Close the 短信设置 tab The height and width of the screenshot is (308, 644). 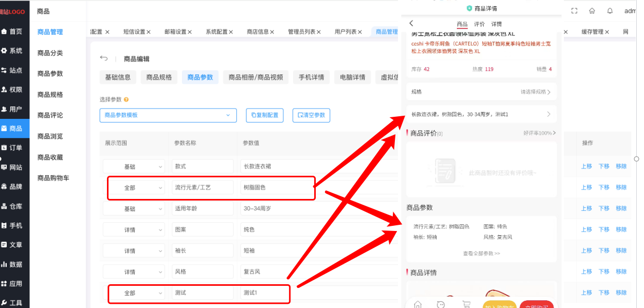pyautogui.click(x=149, y=32)
